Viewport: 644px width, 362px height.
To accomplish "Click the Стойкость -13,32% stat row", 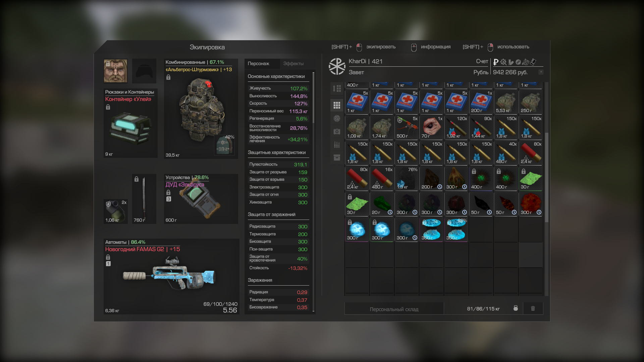I will (278, 268).
